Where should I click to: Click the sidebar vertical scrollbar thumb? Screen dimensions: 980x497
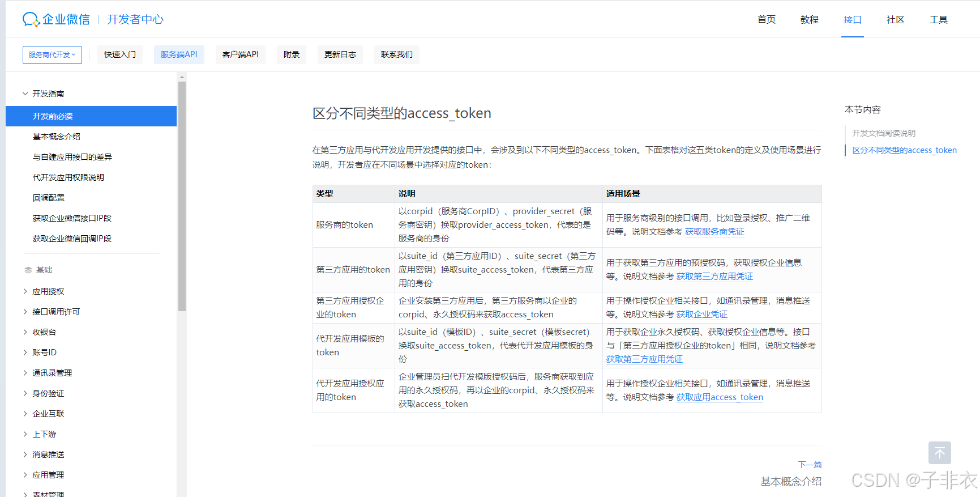(182, 196)
